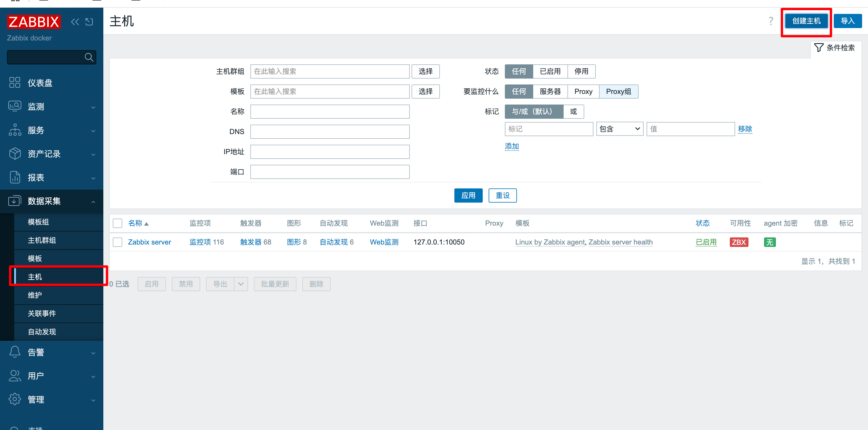Image resolution: width=868 pixels, height=430 pixels.
Task: Click 添加 to add a tag
Action: [511, 146]
